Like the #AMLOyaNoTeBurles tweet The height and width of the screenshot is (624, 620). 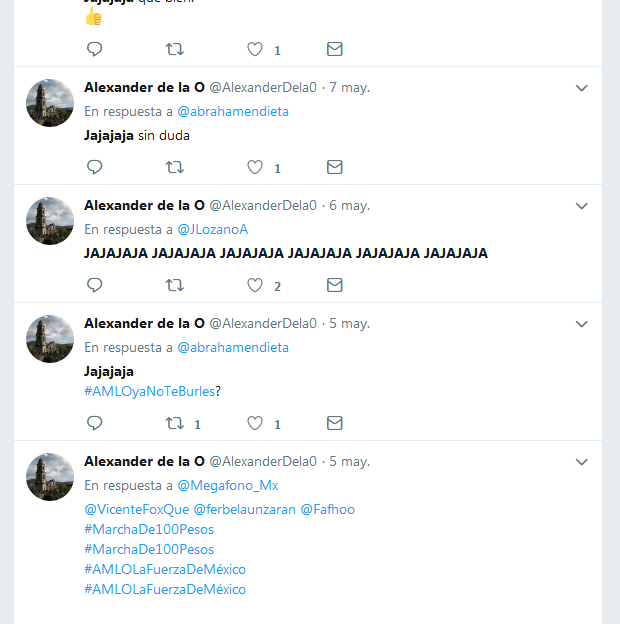255,423
